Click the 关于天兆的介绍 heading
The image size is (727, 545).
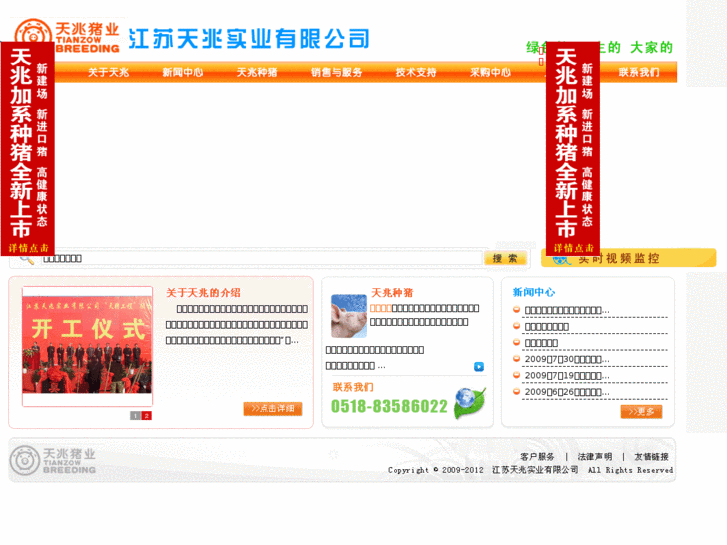pos(203,293)
